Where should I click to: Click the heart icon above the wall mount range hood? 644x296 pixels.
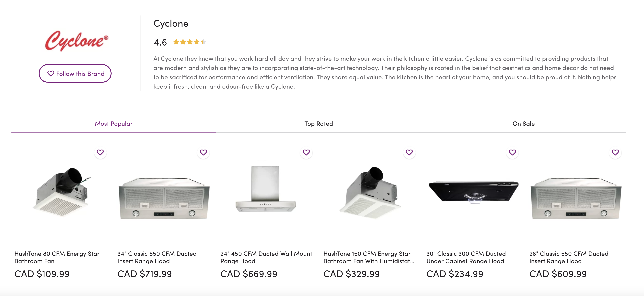point(307,152)
